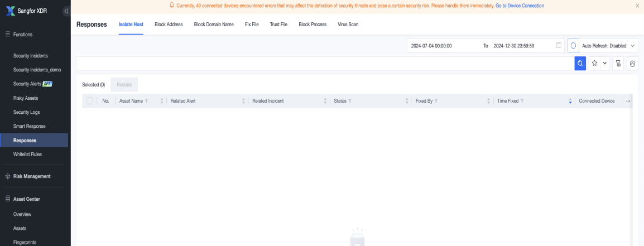
Task: Click the Risk Management section icon
Action: pos(7,176)
